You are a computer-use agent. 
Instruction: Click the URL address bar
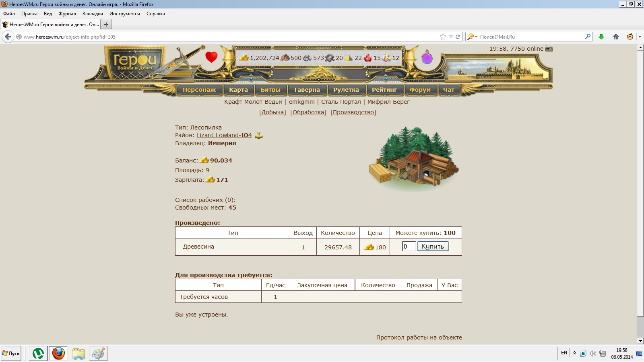click(x=229, y=37)
